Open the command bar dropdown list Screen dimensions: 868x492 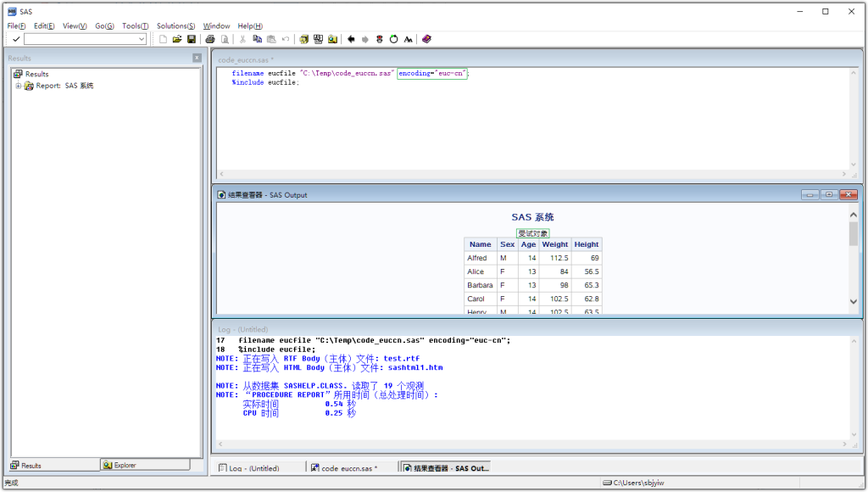pyautogui.click(x=141, y=38)
